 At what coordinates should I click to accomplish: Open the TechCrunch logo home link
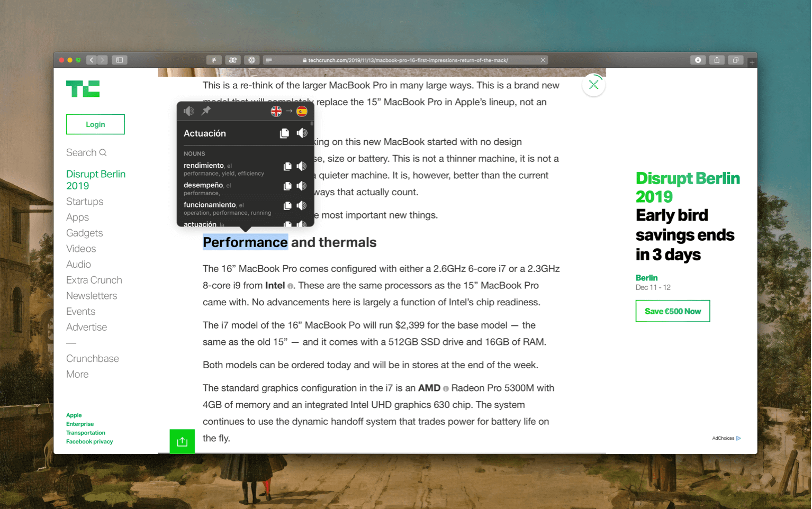(x=83, y=89)
